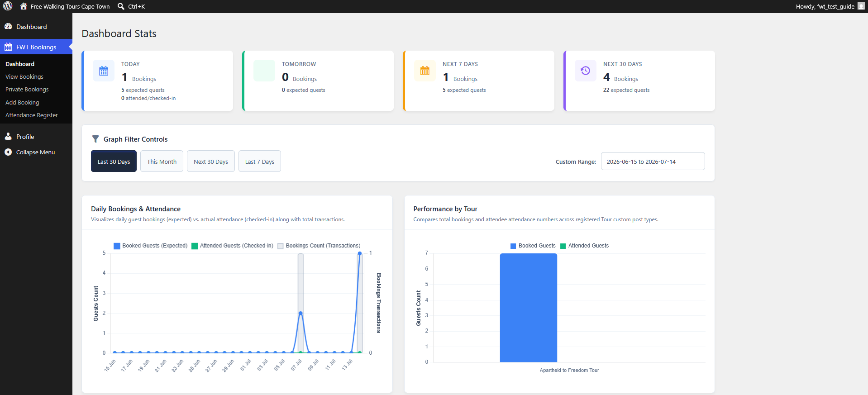The height and width of the screenshot is (395, 868).
Task: Toggle Bookings Count (Transactions) legend swatch
Action: coord(281,246)
